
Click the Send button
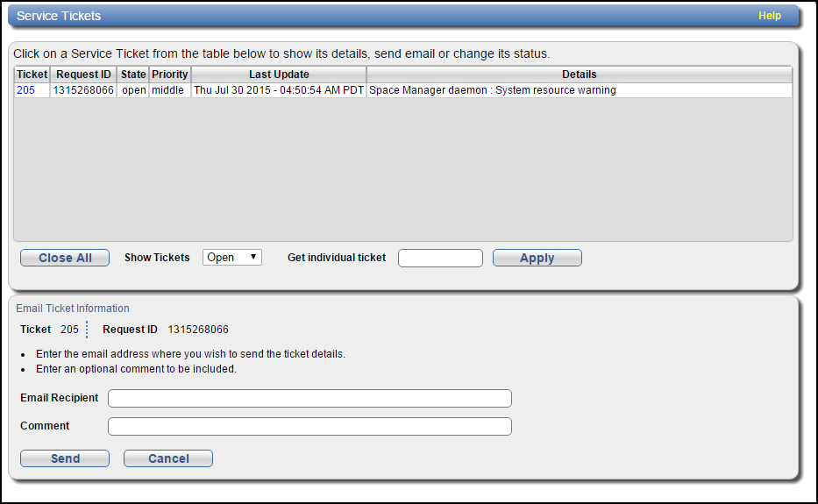click(65, 458)
